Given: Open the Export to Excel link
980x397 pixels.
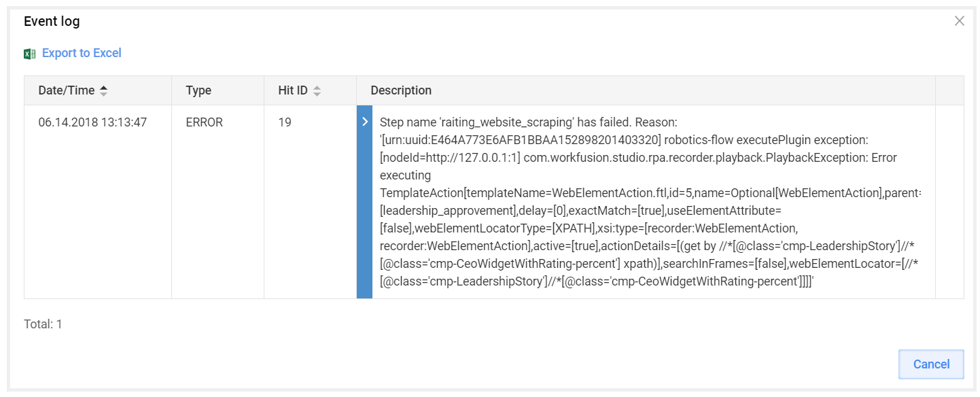Looking at the screenshot, I should point(82,53).
